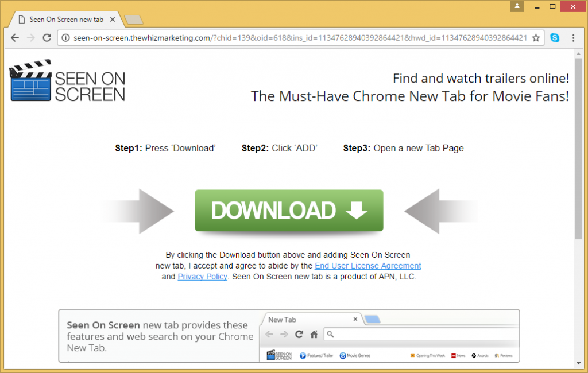Screen dimensions: 588x373
Task: Click 'Step2: Click ADD' text
Action: tap(280, 149)
